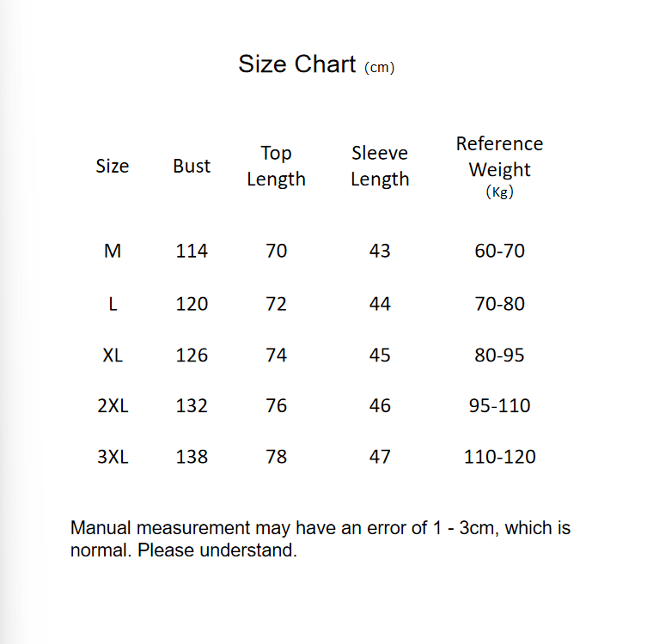Click the bust value 138
647x644 pixels.
coord(192,457)
